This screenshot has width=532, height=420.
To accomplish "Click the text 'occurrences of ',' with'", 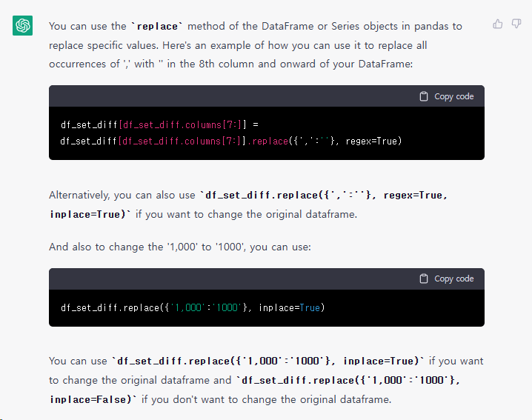I will [102, 64].
